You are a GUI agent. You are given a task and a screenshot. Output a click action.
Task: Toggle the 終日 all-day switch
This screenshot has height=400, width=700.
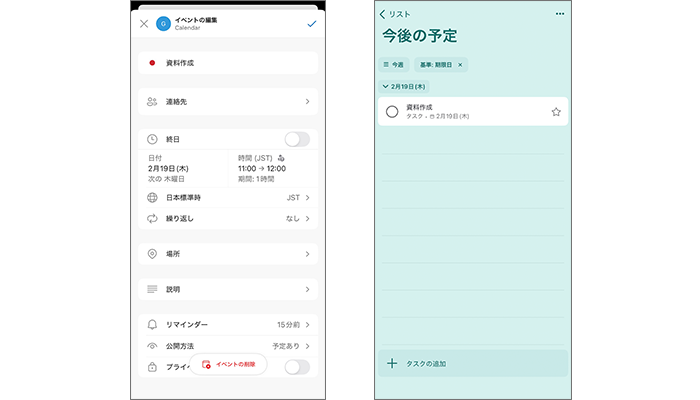pyautogui.click(x=297, y=139)
